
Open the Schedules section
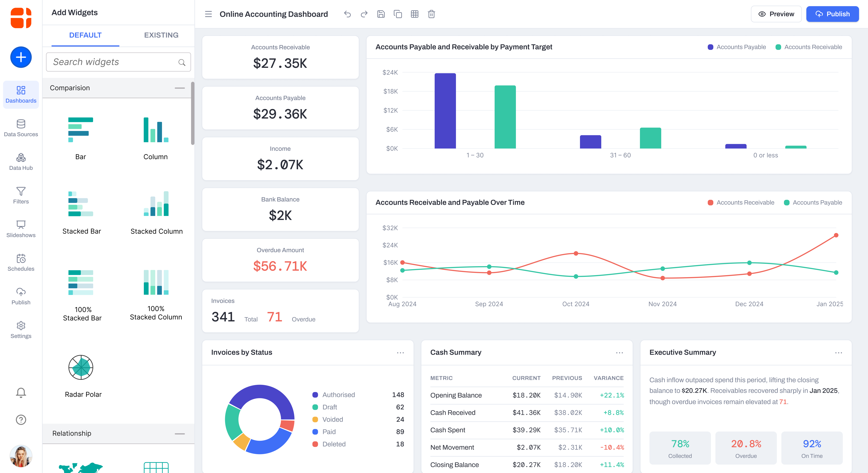(21, 263)
